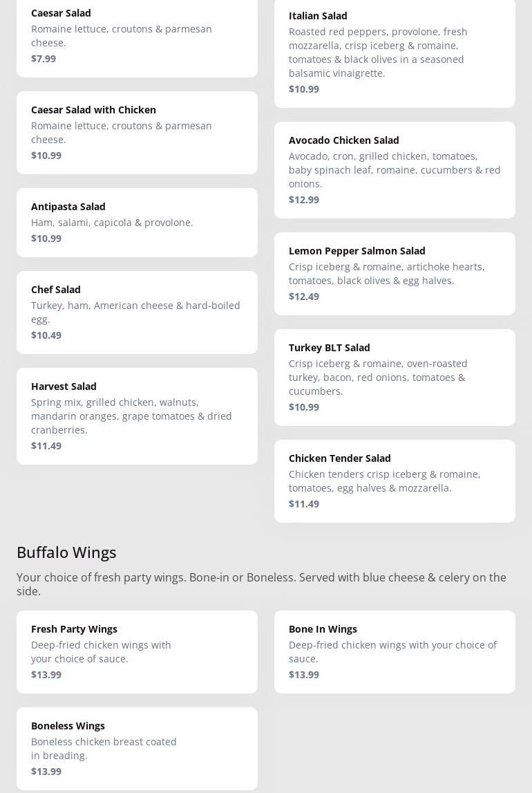The width and height of the screenshot is (532, 793).
Task: Select Caesar Salad with Chicken card
Action: 137,132
